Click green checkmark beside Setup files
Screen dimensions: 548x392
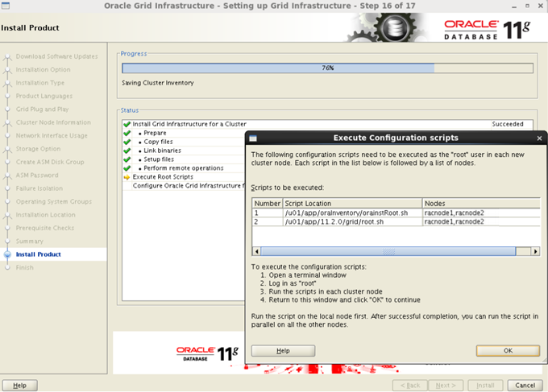[127, 159]
